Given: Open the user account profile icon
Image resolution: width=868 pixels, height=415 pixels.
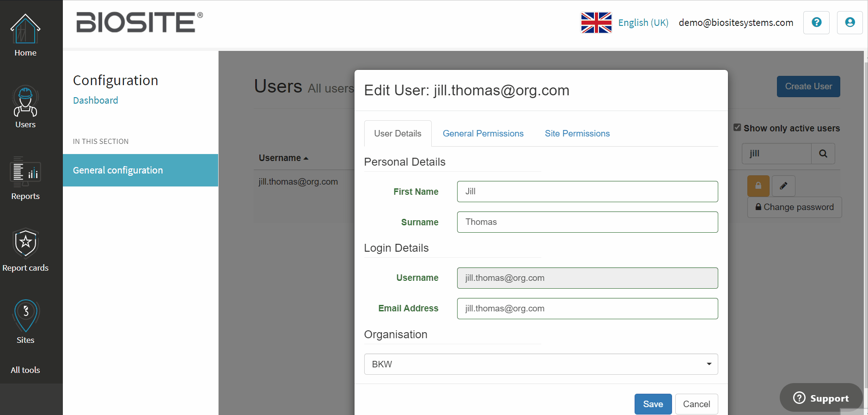Looking at the screenshot, I should point(850,23).
